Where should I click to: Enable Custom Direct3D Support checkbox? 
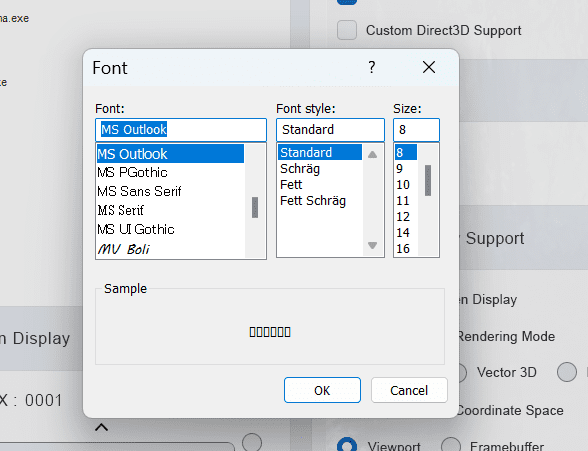[347, 30]
